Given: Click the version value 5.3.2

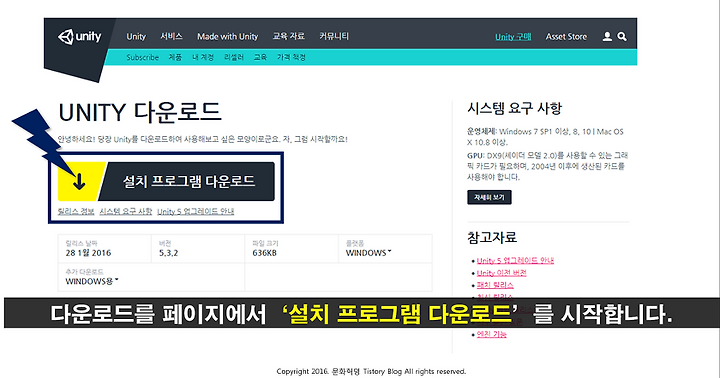Looking at the screenshot, I should tap(169, 253).
